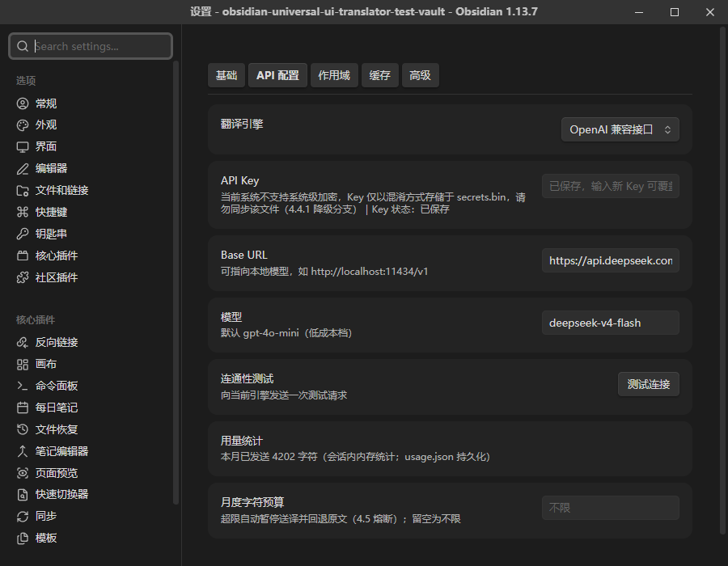Click the 模板 copy-documents icon
Screen dimensions: 728x566
click(x=23, y=539)
